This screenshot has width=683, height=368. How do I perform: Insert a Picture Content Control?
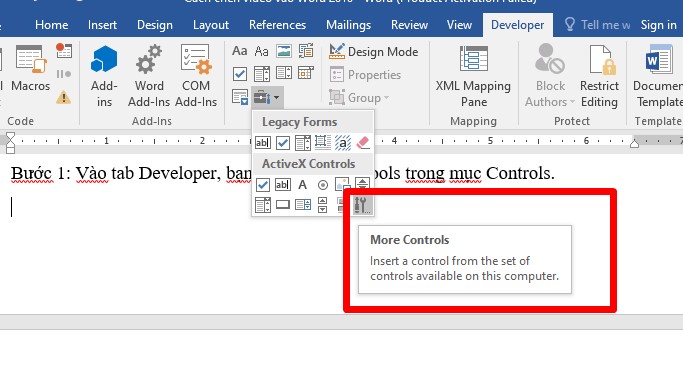(284, 51)
